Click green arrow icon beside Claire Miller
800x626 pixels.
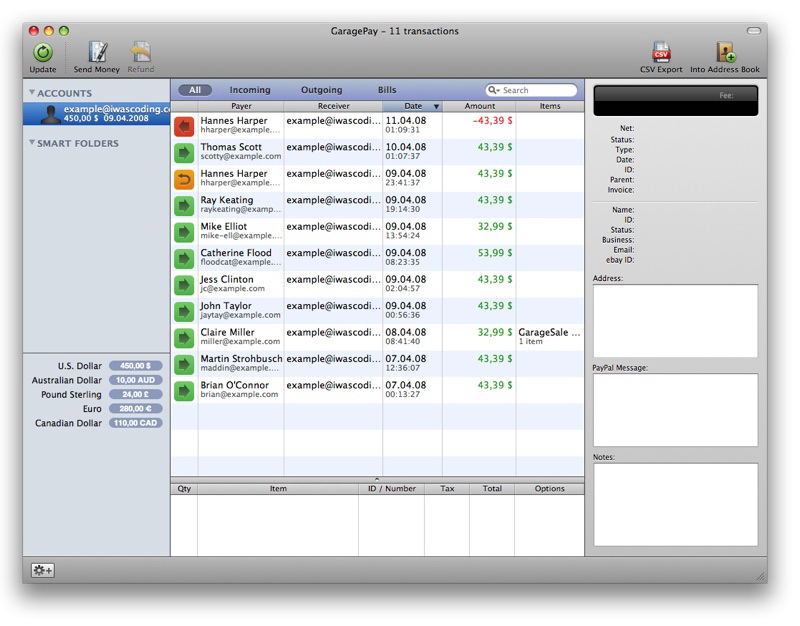tap(185, 338)
